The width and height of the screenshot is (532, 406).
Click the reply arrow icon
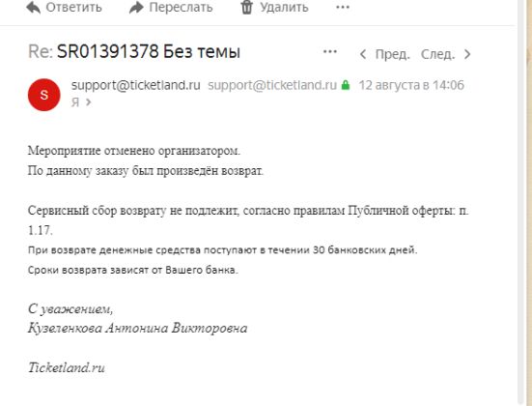[x=33, y=7]
